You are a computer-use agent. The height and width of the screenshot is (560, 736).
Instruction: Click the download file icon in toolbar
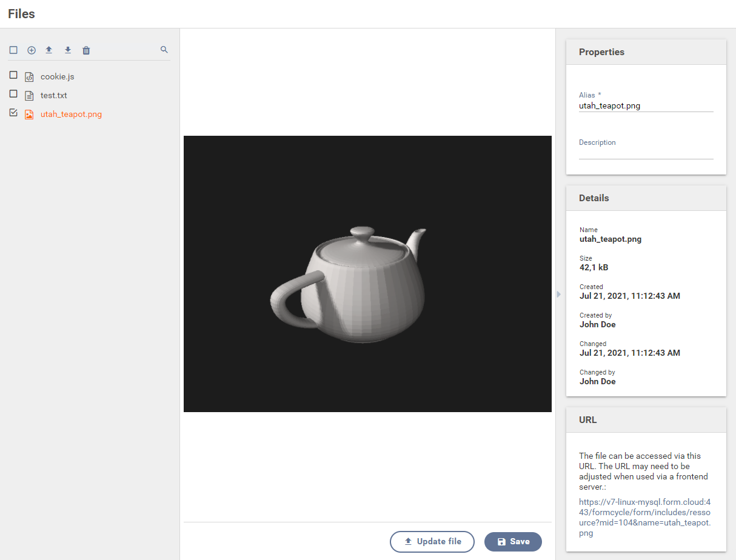pyautogui.click(x=68, y=50)
